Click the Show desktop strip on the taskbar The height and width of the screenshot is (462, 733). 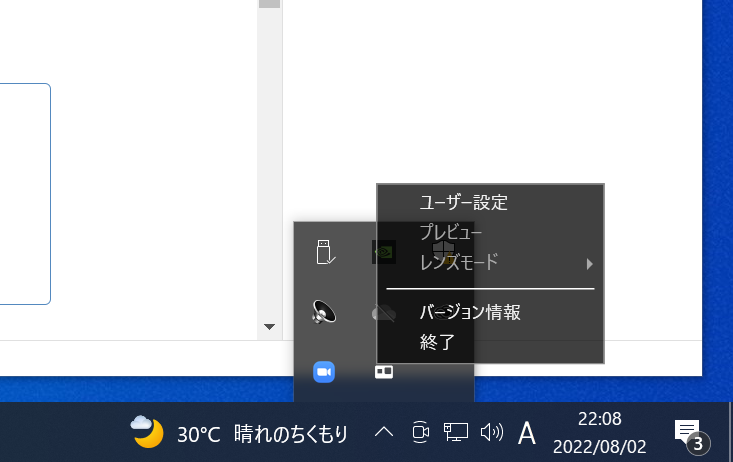pos(730,432)
